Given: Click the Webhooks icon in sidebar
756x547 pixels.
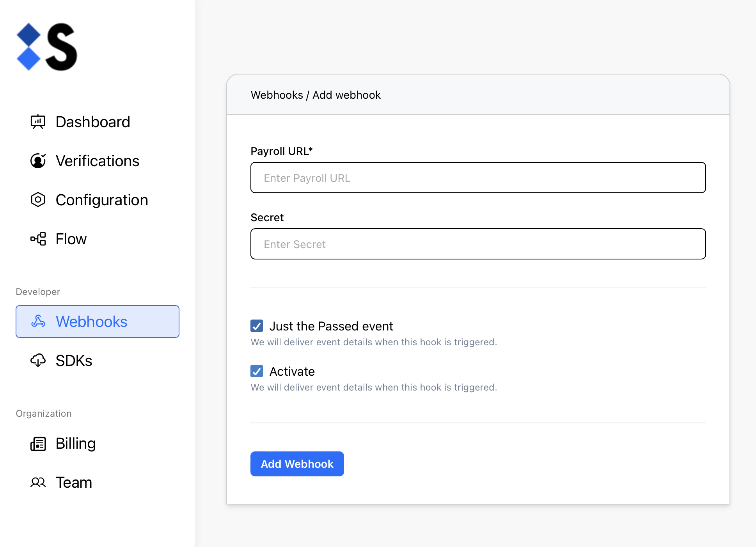Looking at the screenshot, I should (x=38, y=321).
